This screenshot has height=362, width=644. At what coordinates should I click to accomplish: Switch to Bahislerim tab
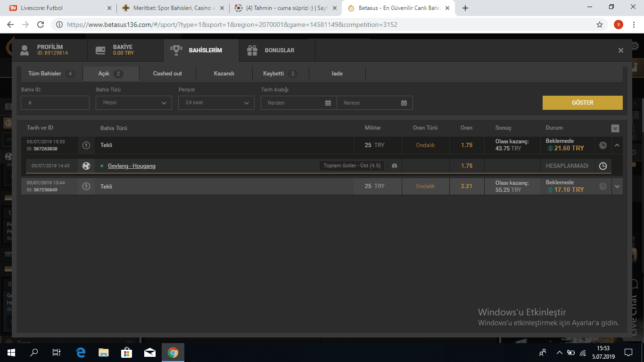(x=201, y=50)
